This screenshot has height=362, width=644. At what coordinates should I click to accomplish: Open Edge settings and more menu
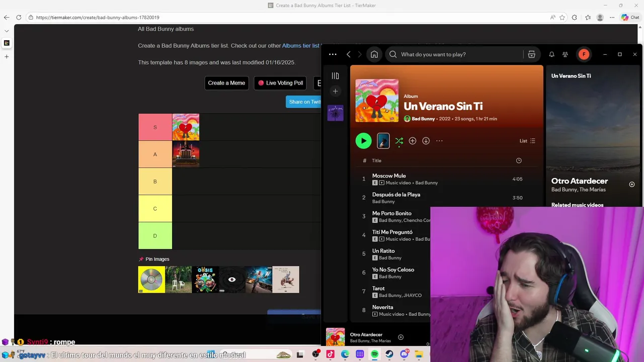(x=612, y=17)
